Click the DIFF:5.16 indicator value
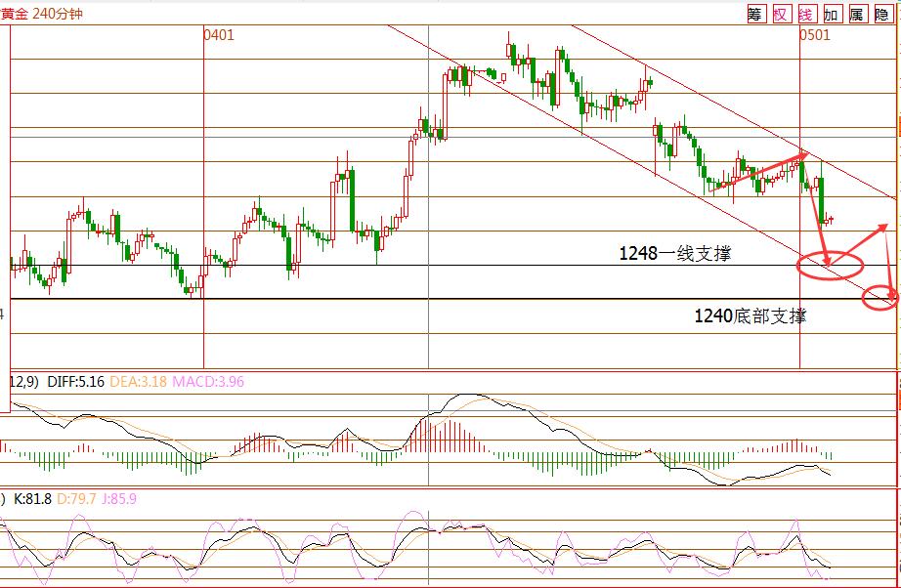 [76, 381]
